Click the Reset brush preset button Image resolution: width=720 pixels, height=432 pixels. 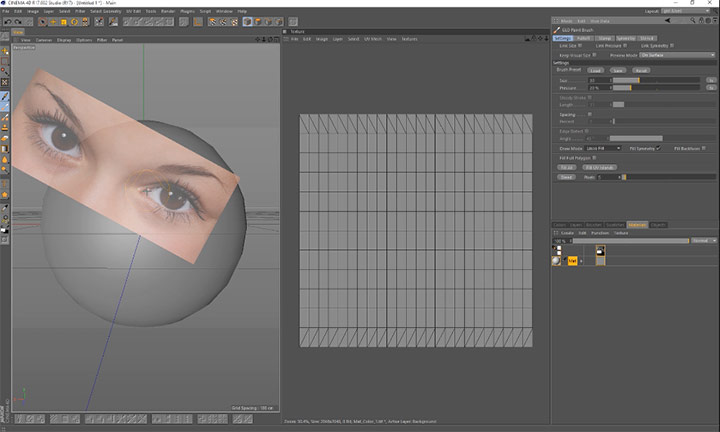641,70
